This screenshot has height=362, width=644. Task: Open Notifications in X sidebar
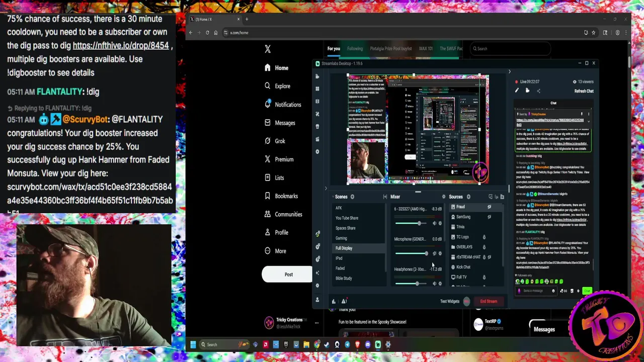[282, 105]
